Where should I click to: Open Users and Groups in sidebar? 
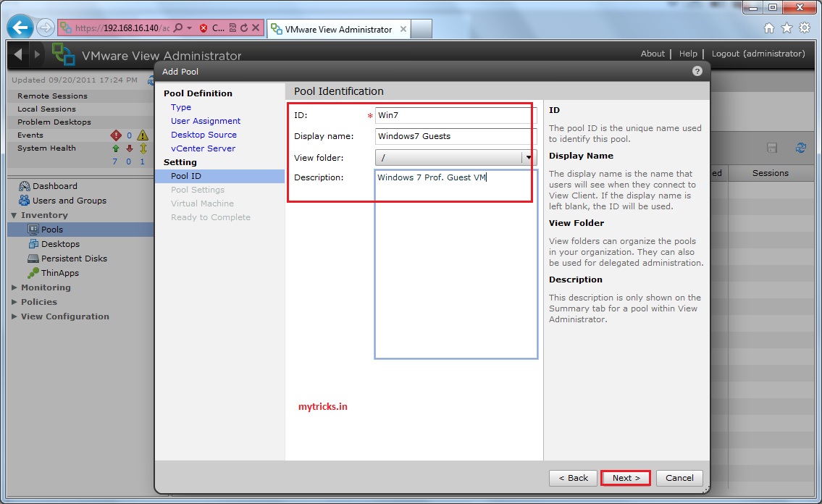[x=70, y=201]
